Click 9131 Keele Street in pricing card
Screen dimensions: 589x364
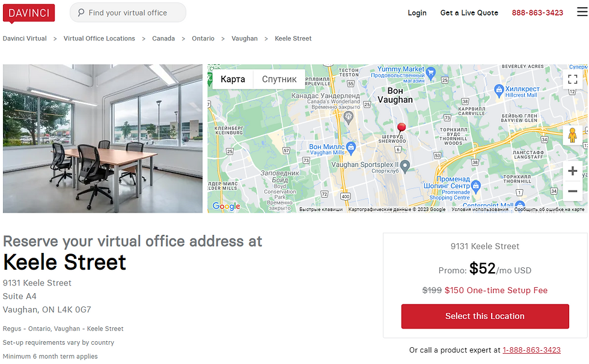[485, 246]
